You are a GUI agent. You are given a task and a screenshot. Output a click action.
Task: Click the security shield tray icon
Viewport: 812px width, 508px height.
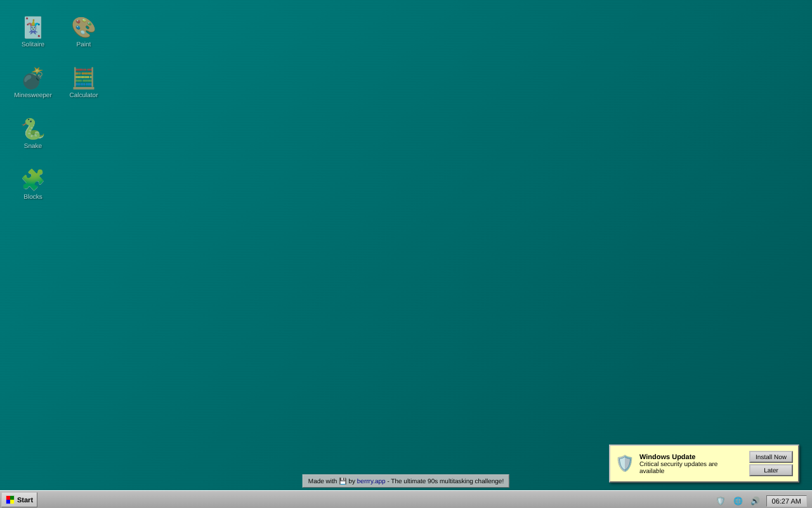coord(721,500)
